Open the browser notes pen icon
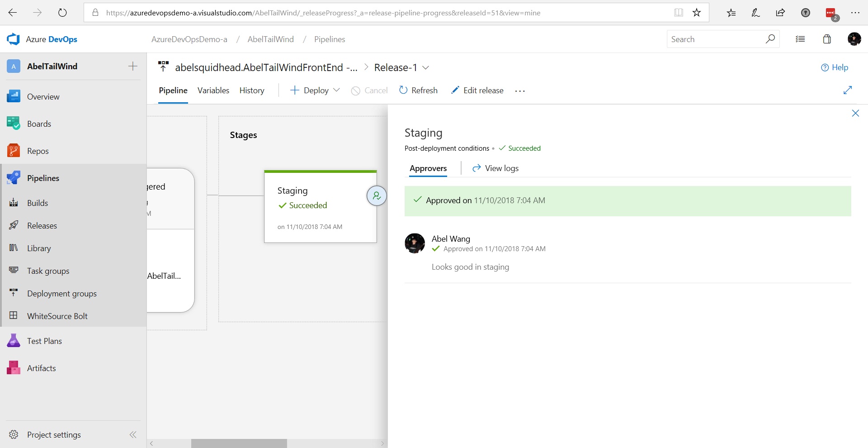The width and height of the screenshot is (868, 448). pos(755,13)
